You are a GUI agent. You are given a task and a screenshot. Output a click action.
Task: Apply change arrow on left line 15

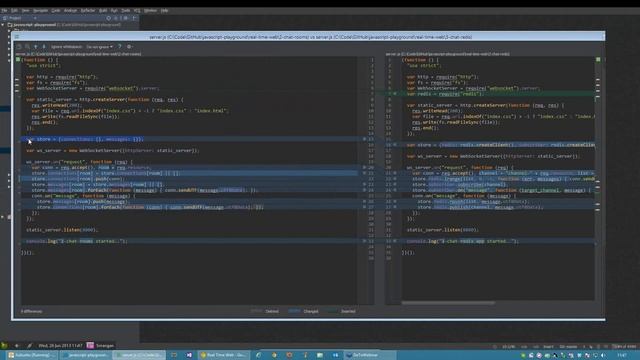(x=364, y=139)
